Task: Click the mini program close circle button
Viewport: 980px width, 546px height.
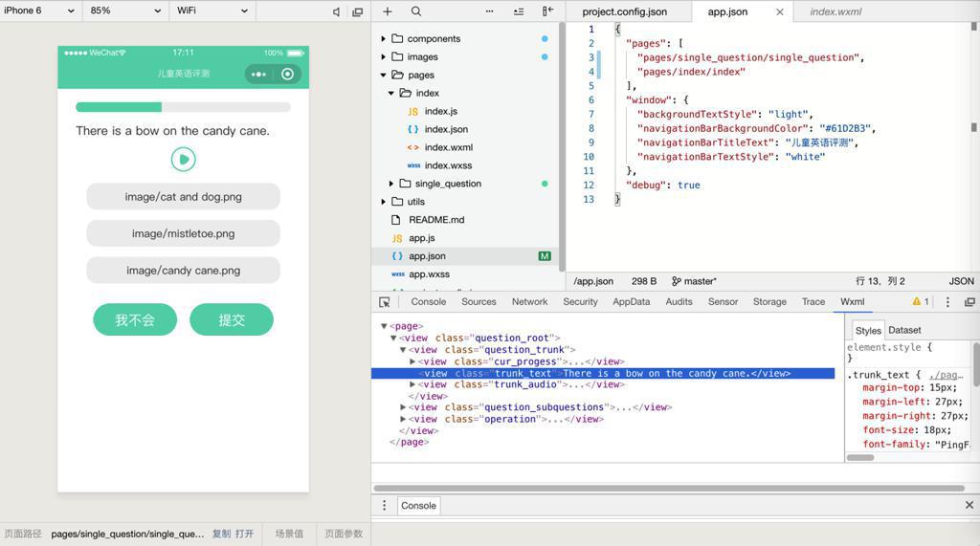Action: (x=287, y=75)
